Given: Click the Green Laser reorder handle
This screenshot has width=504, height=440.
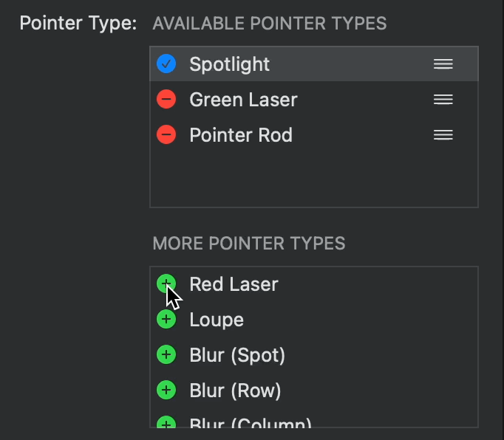Looking at the screenshot, I should (x=443, y=100).
